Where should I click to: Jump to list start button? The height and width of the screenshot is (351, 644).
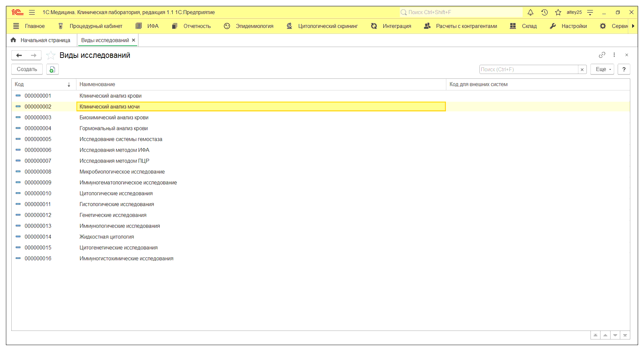point(596,335)
